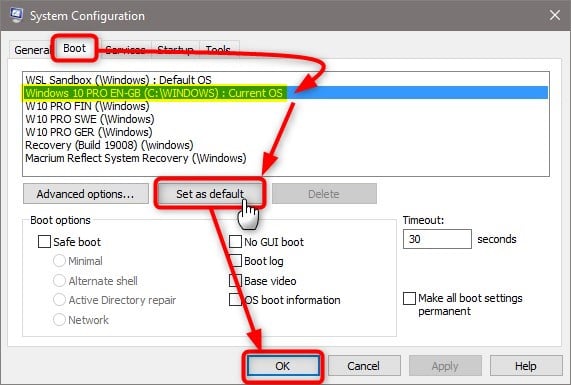Close the System Configuration window
571x385 pixels.
(555, 15)
